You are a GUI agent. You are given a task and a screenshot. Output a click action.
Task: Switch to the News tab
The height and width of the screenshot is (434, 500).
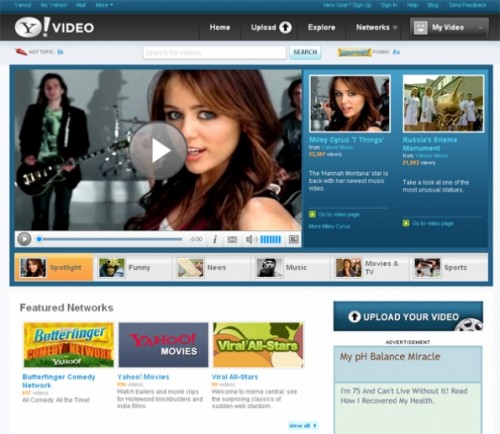211,267
